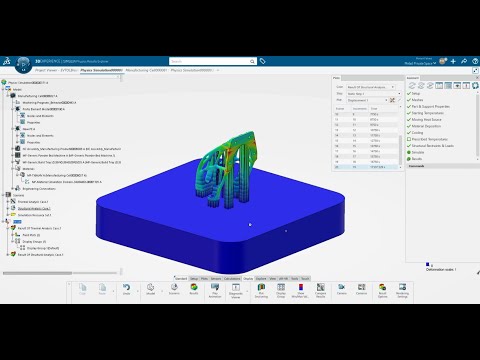Select the last frame row in Plots table

click(x=367, y=167)
